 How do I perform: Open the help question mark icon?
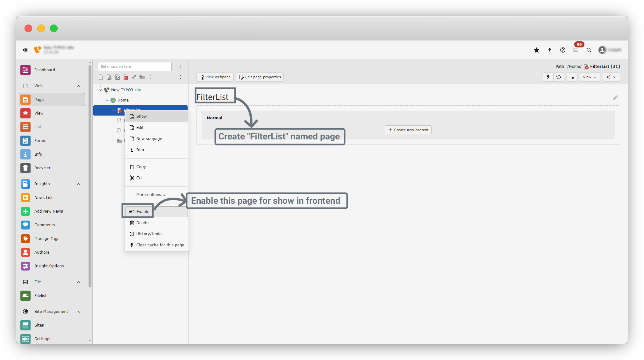tap(563, 50)
